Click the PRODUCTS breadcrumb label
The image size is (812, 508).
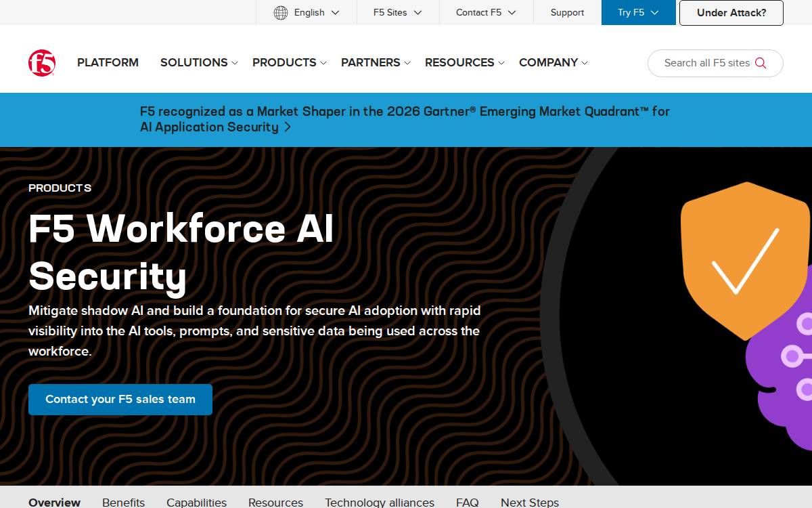pos(60,188)
